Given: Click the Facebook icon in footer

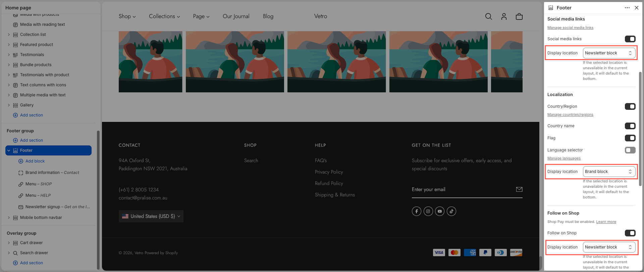Looking at the screenshot, I should pos(417,211).
